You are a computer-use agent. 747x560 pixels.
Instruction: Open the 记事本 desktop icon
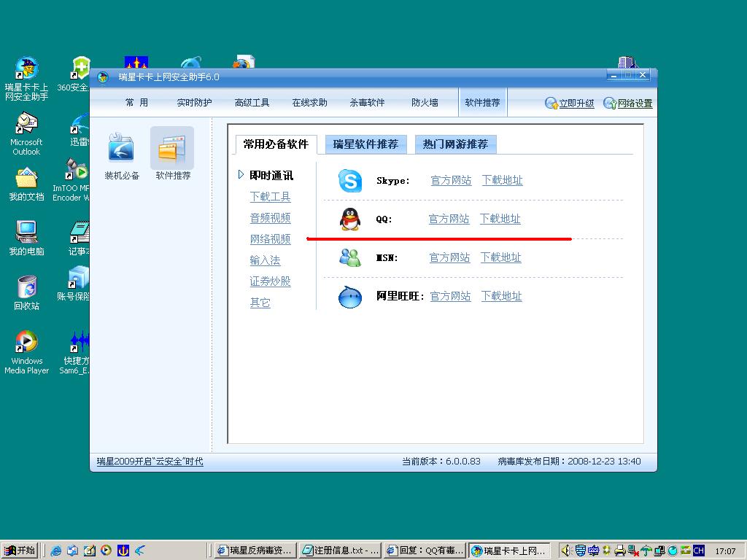79,238
